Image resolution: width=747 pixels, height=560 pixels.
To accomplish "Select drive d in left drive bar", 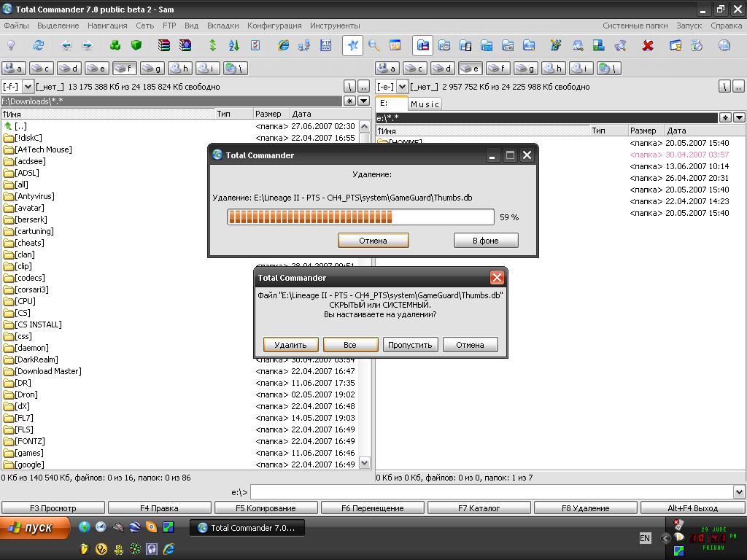I will coord(69,69).
